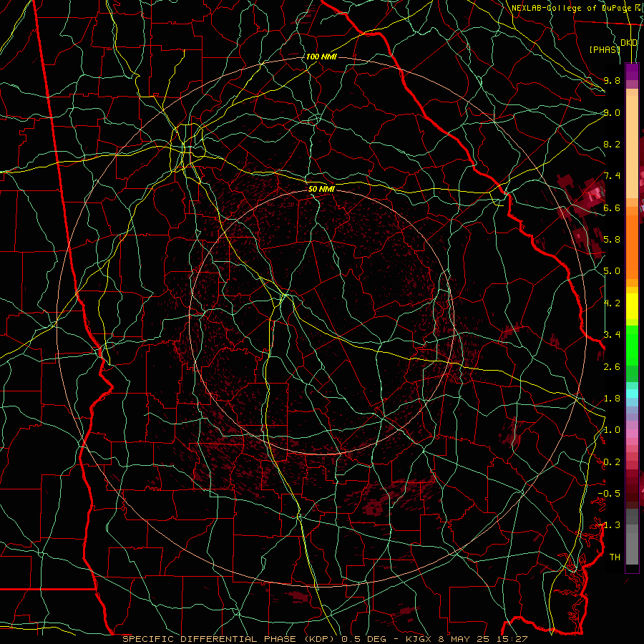Image resolution: width=644 pixels, height=644 pixels.
Task: Click the 9.8 value on the scale
Action: point(612,80)
